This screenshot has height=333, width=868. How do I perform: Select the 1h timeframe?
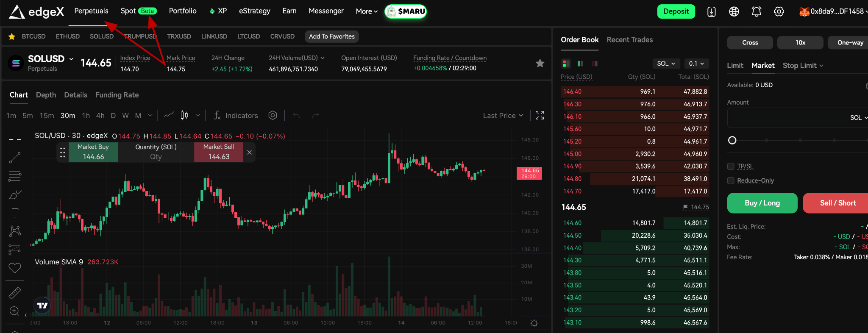point(86,116)
